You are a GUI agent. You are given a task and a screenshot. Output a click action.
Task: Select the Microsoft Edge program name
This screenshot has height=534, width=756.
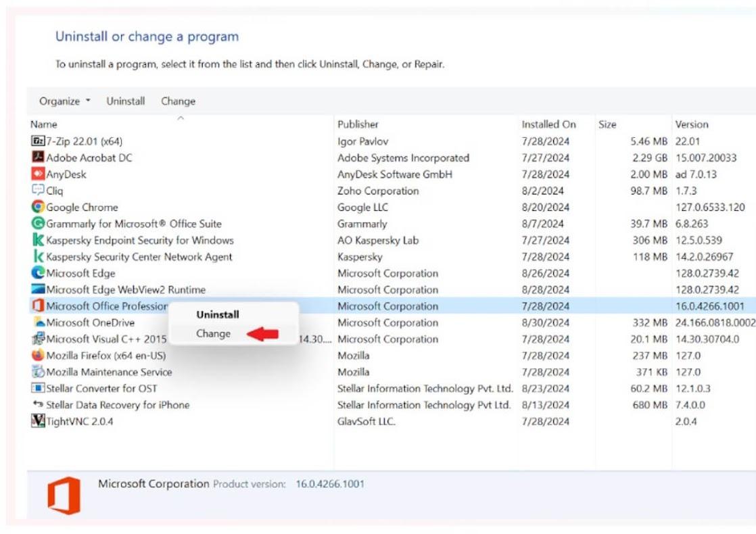pos(80,273)
